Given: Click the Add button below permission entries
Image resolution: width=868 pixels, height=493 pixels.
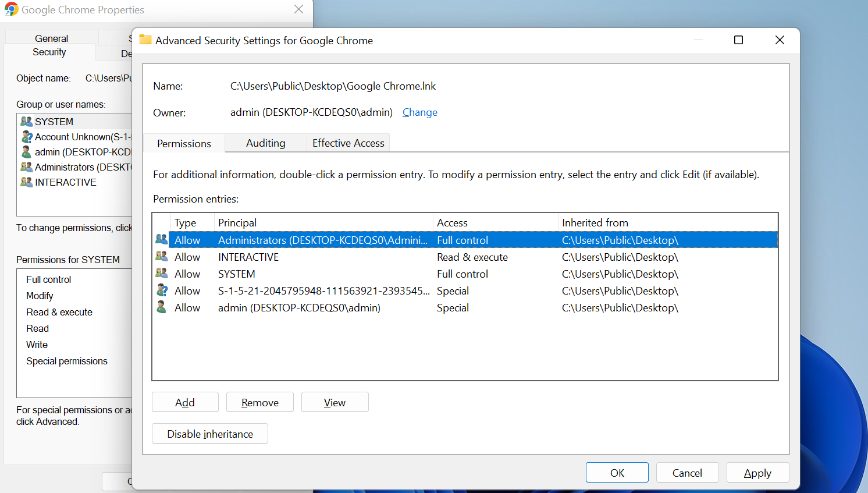Looking at the screenshot, I should tap(185, 402).
